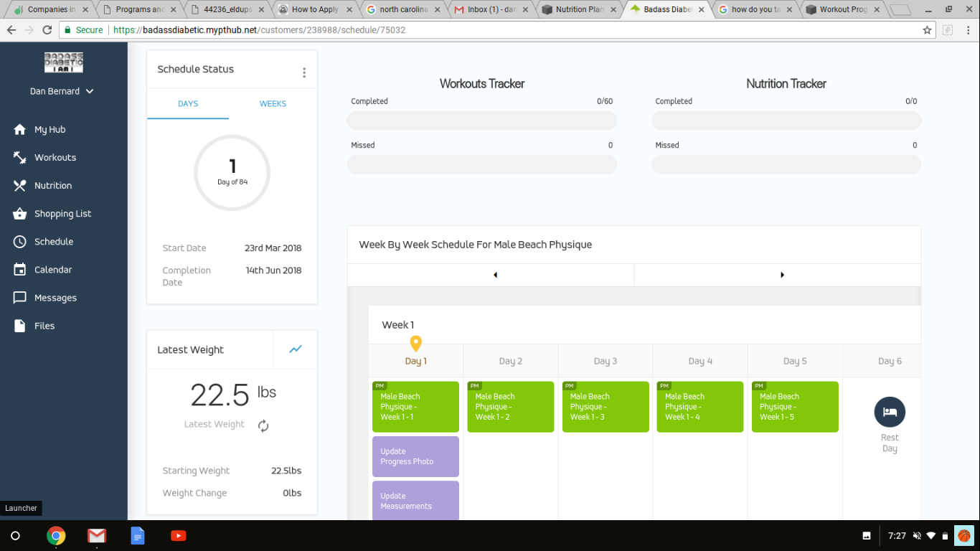Click the 23rd Mar 2018 start date
The image size is (980, 551).
(273, 248)
